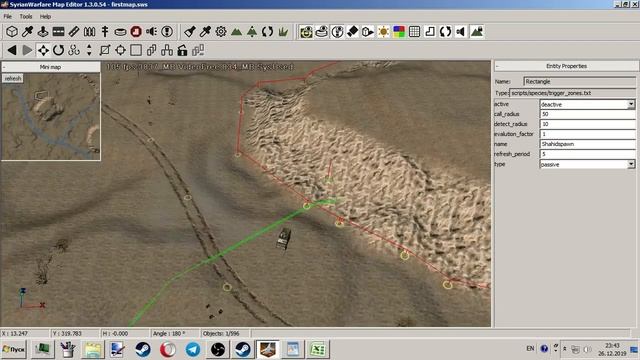Toggle the eye-over-layers visibility icon
The height and width of the screenshot is (360, 640).
[321, 31]
